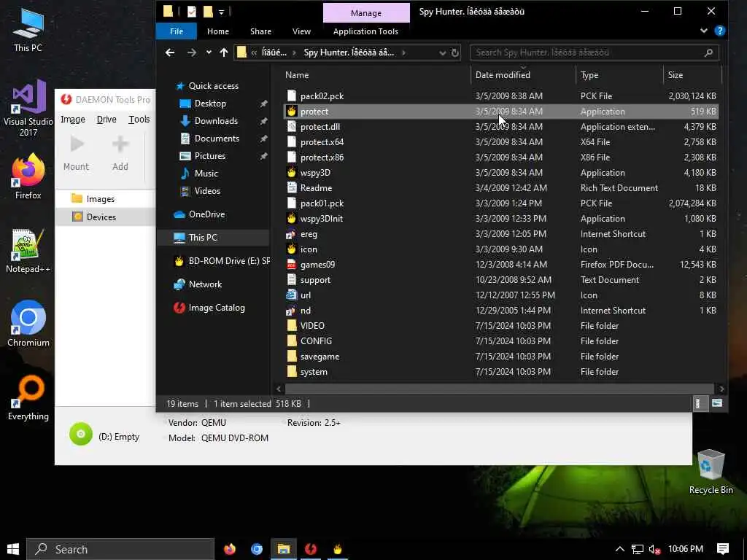This screenshot has width=747, height=560.
Task: Click the horizontal scrollbar in file list
Action: tap(499, 389)
